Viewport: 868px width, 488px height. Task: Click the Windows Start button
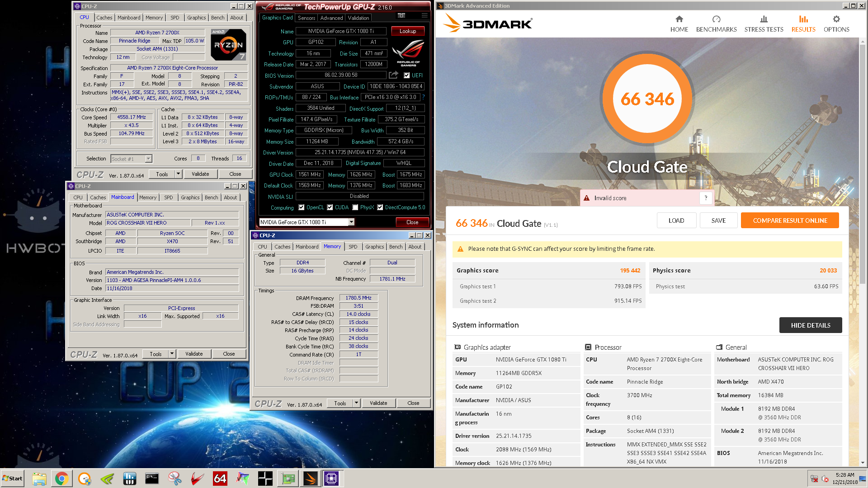tap(13, 479)
